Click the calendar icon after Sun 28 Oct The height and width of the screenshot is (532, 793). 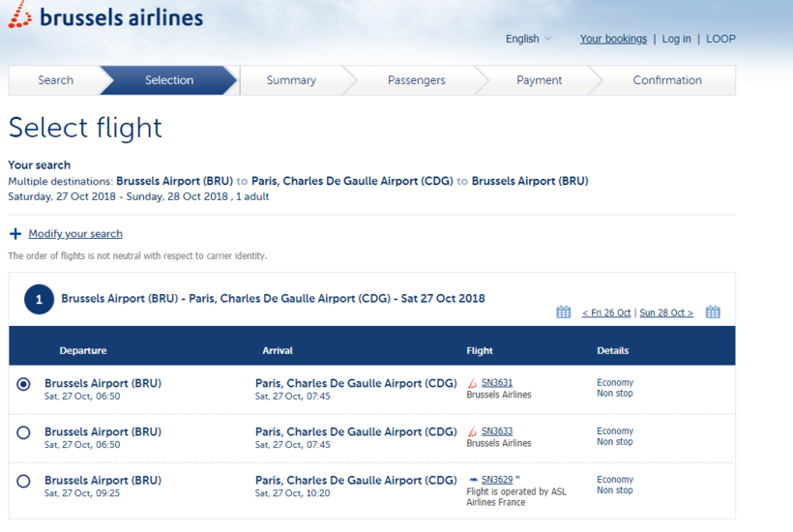pos(713,312)
